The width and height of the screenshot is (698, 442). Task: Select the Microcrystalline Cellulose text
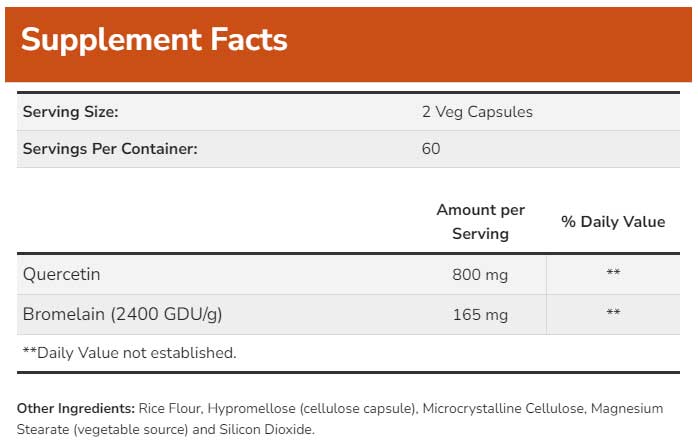point(503,408)
